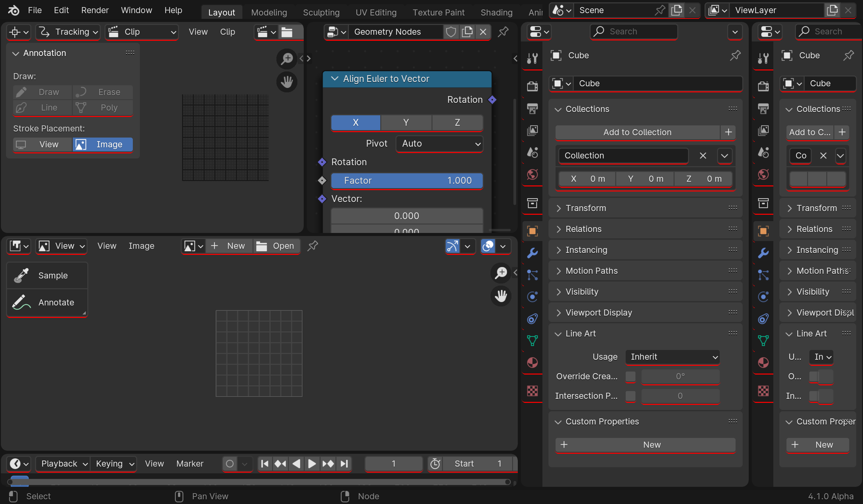Open Render properties tab in left properties
Screen dimensions: 863x504
[x=532, y=86]
